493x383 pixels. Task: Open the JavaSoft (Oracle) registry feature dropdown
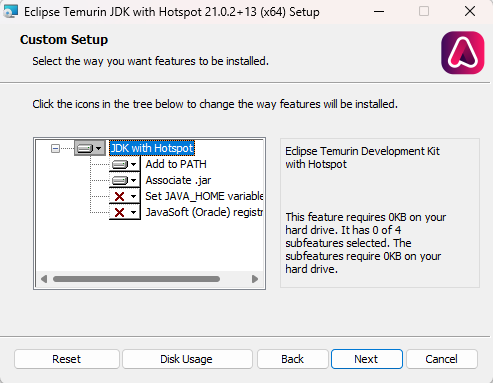click(x=124, y=212)
